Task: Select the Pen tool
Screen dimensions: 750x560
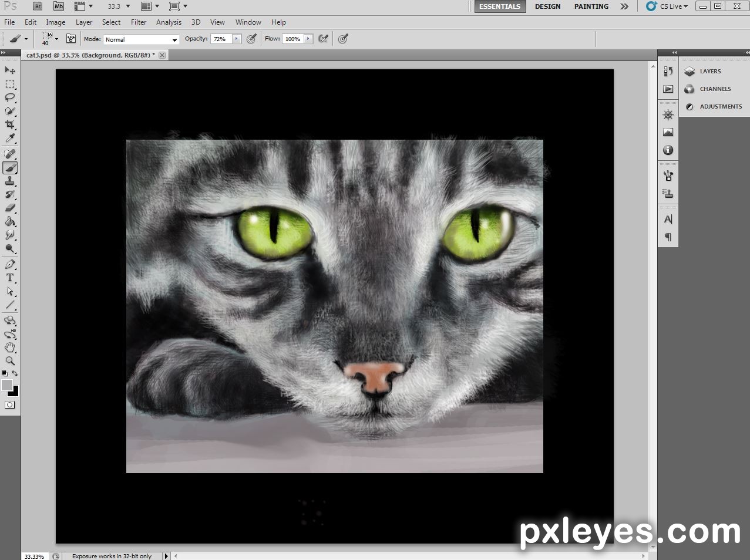Action: tap(10, 264)
